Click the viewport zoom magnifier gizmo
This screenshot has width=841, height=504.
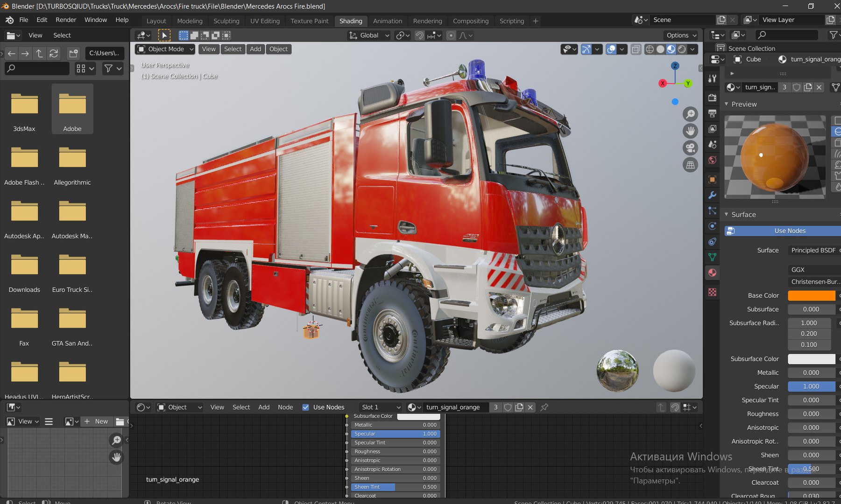[x=690, y=114]
